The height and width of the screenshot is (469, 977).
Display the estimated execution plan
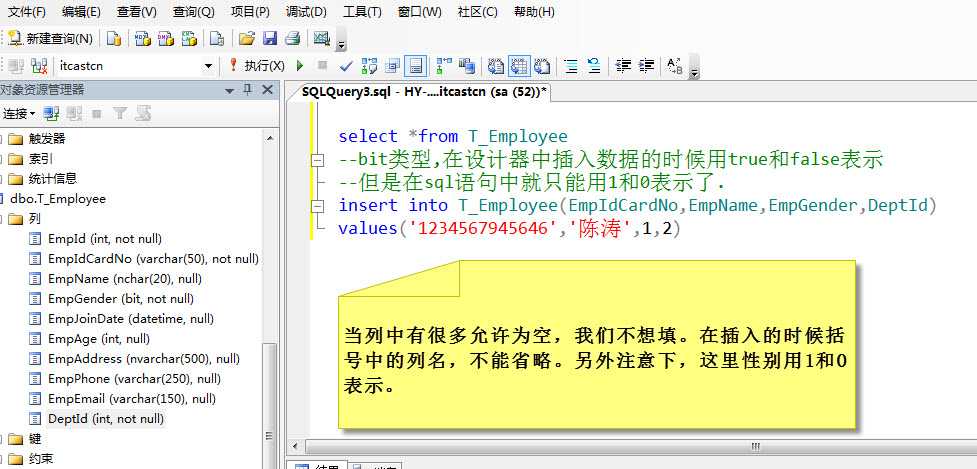pyautogui.click(x=369, y=65)
